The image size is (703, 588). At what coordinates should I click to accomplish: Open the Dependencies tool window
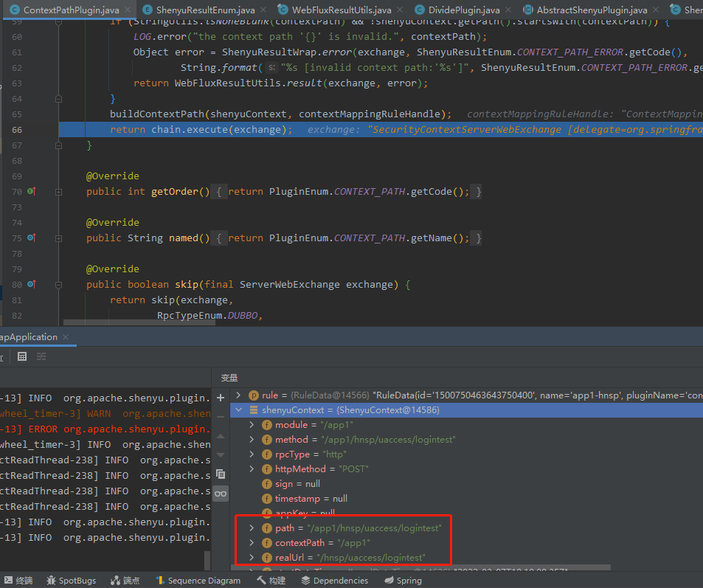coord(335,581)
